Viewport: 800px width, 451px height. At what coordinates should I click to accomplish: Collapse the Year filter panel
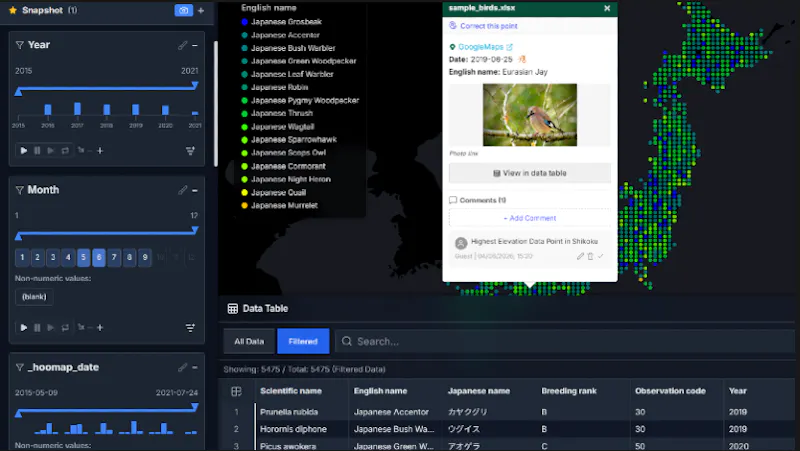[x=195, y=45]
